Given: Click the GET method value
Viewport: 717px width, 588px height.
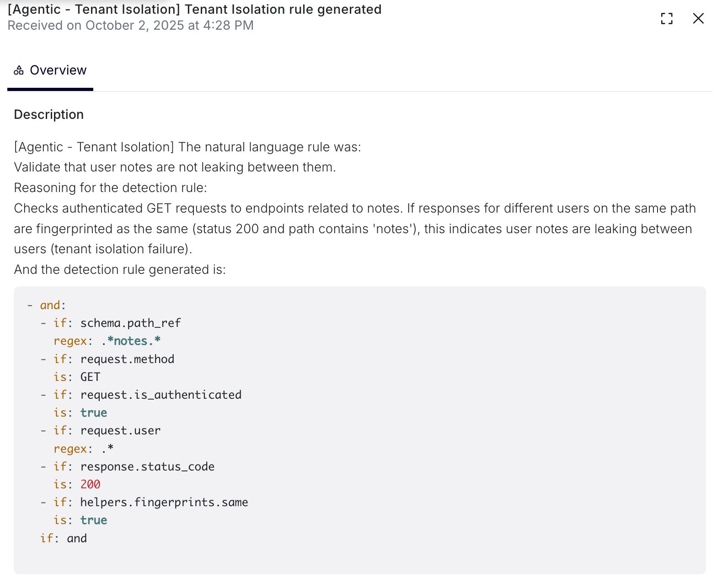Looking at the screenshot, I should click(90, 377).
